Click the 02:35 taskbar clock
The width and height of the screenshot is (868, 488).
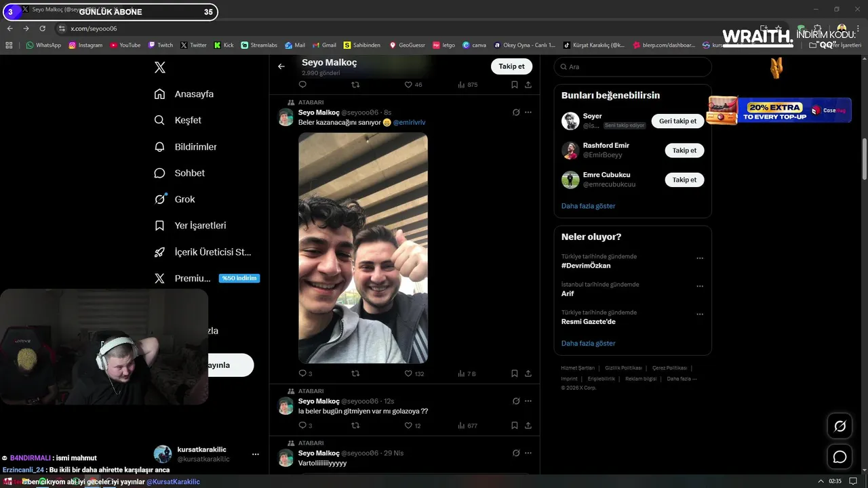pyautogui.click(x=835, y=481)
